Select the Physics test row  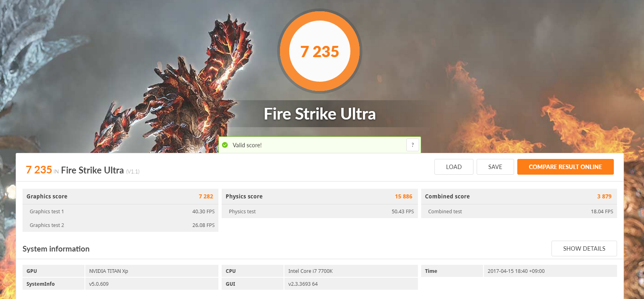(320, 211)
